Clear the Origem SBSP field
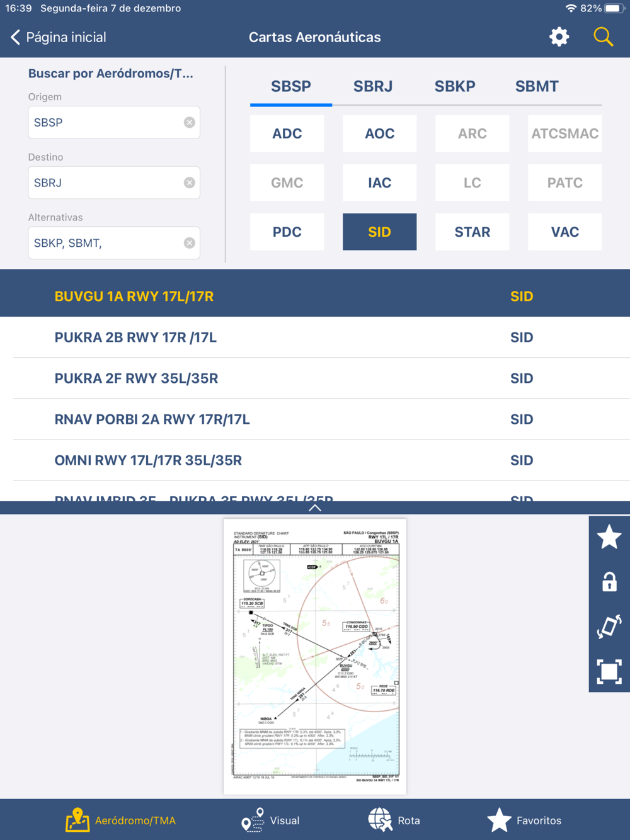630x840 pixels. (189, 122)
